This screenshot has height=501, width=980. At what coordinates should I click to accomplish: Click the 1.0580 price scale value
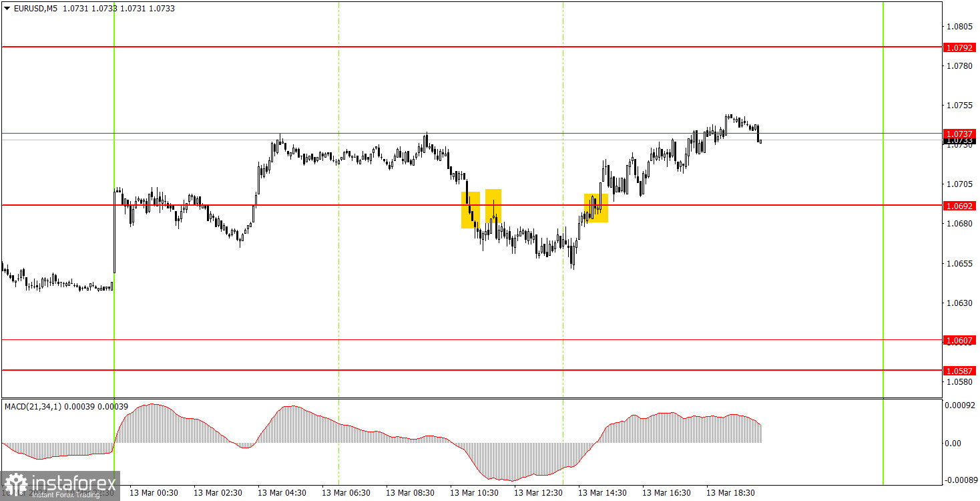click(x=959, y=381)
